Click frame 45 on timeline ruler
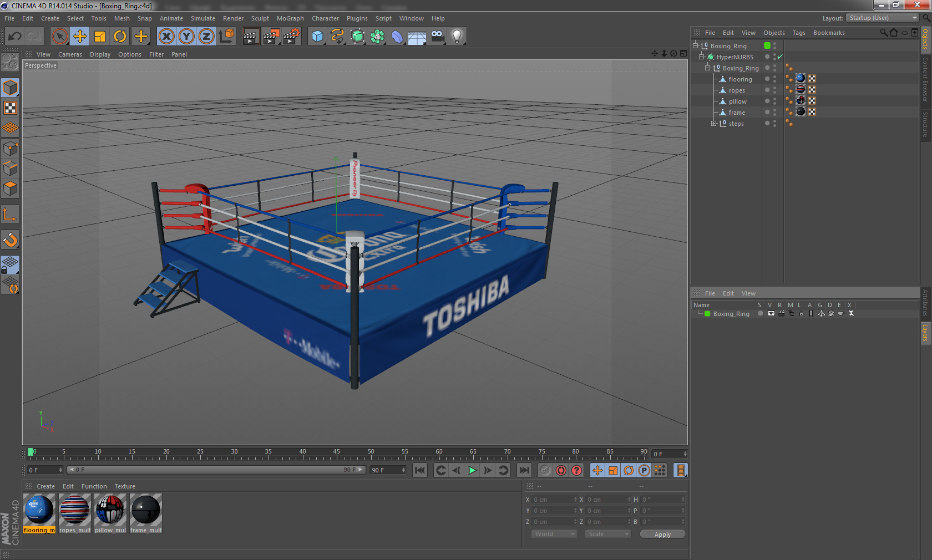Screen dimensions: 932x560 click(336, 452)
